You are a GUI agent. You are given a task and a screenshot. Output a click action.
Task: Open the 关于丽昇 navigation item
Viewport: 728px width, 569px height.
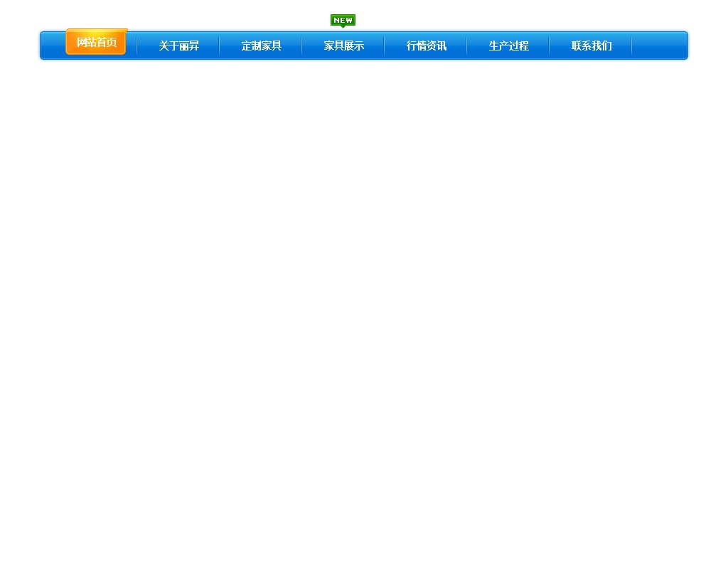178,46
